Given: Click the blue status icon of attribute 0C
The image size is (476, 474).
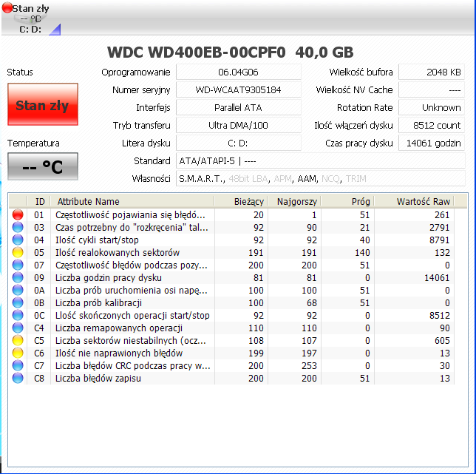Looking at the screenshot, I should 18,315.
